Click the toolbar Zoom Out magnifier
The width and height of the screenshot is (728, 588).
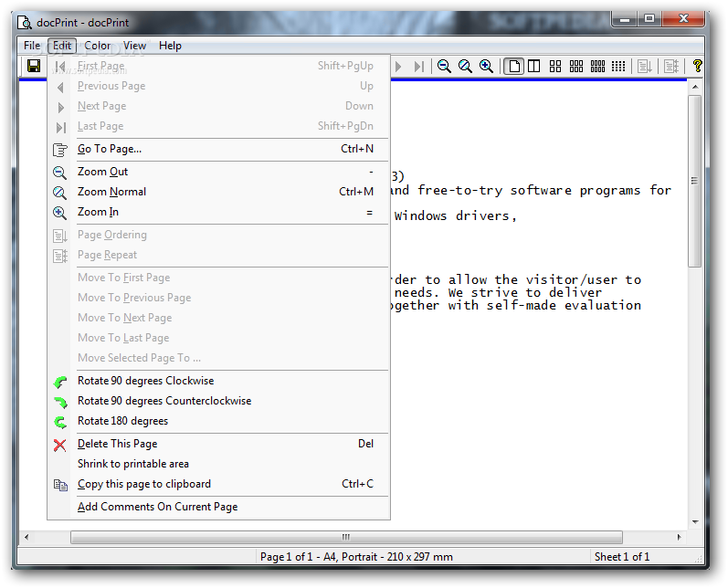click(x=444, y=67)
